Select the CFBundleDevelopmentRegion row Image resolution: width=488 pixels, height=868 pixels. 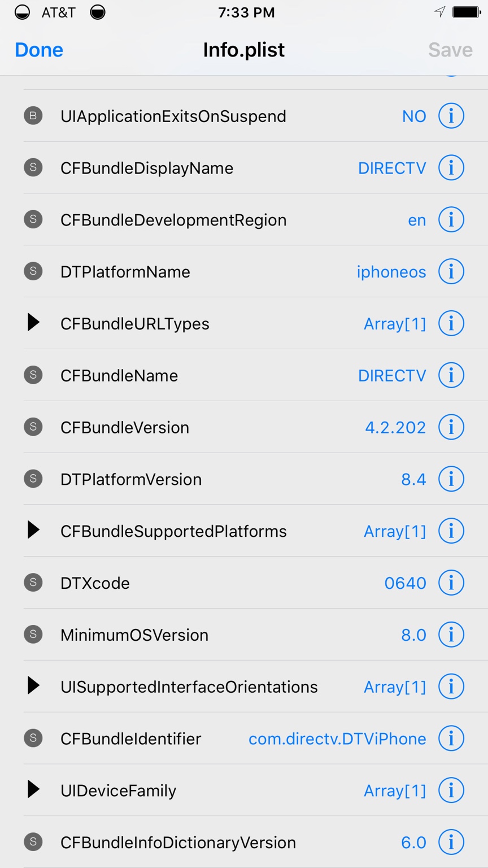(x=173, y=220)
